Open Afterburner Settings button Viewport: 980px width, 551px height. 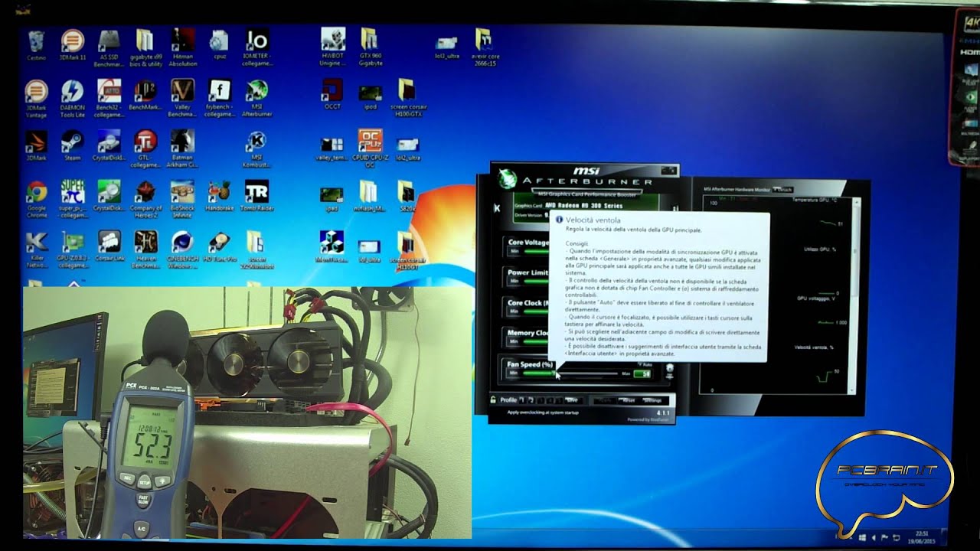coord(653,400)
